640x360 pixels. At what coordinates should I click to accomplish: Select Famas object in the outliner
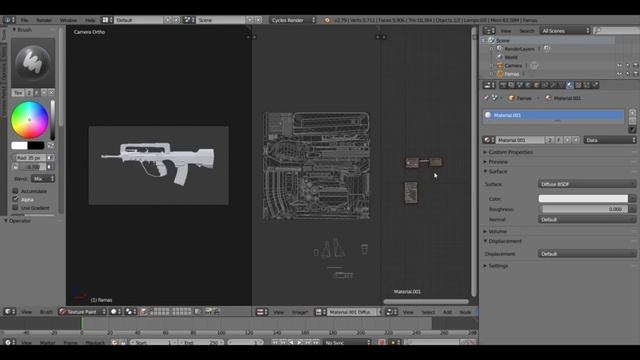511,74
